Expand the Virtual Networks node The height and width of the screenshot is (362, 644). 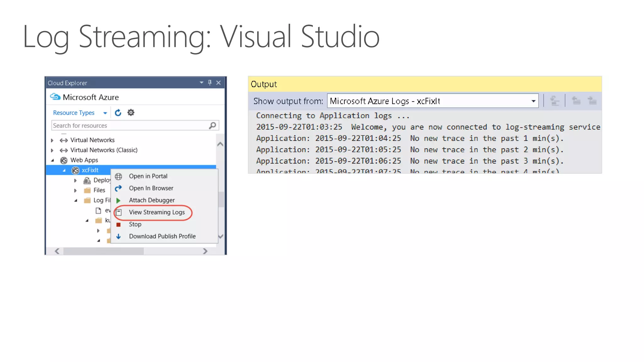pos(53,140)
